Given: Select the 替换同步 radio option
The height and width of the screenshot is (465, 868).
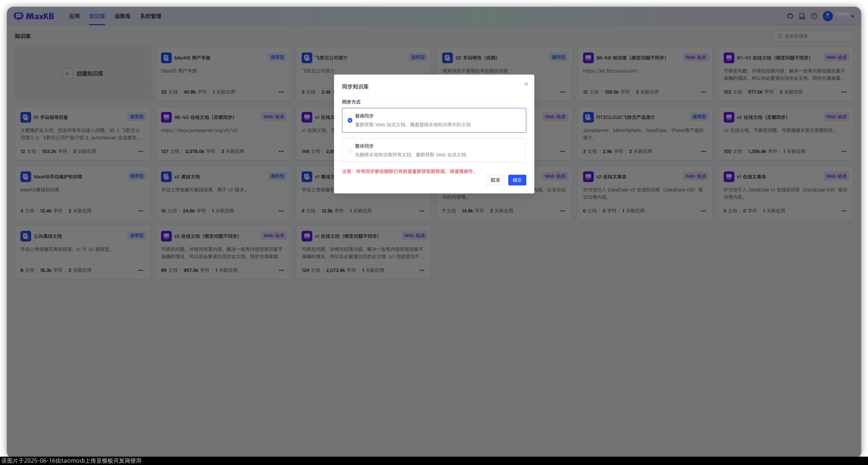Looking at the screenshot, I should 350,120.
